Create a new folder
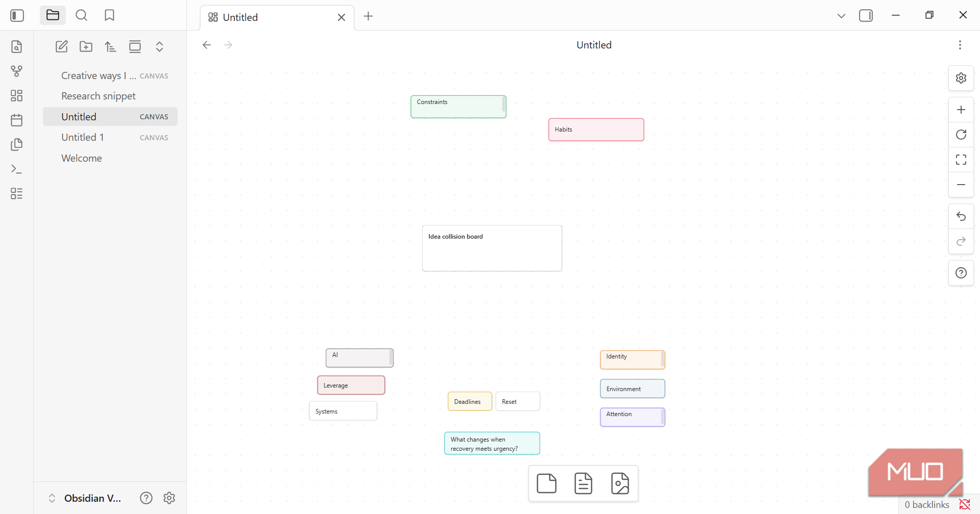The height and width of the screenshot is (514, 980). coord(86,47)
